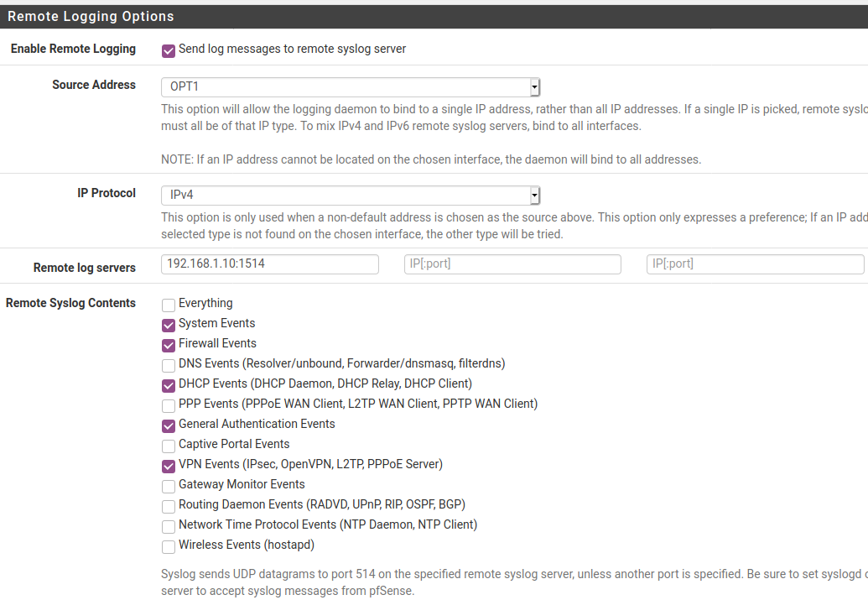This screenshot has width=868, height=600.
Task: Check Wireless Events hostapd option
Action: (x=168, y=546)
